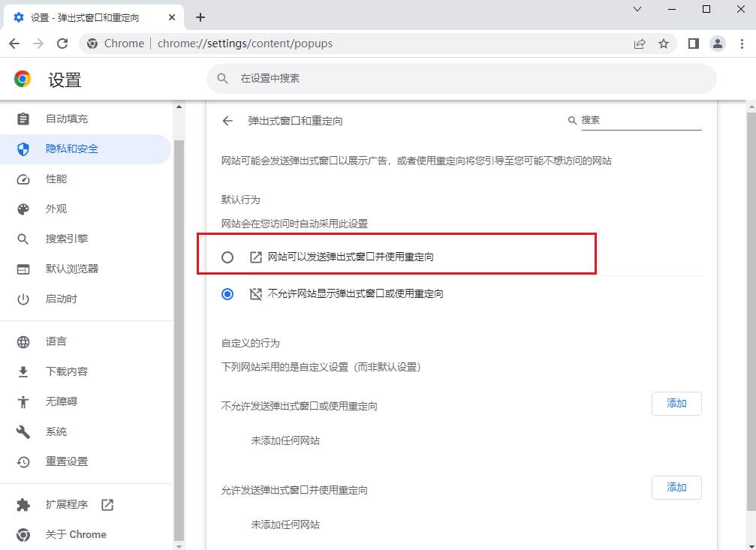Click the speedometer icon beside 性能

(23, 179)
